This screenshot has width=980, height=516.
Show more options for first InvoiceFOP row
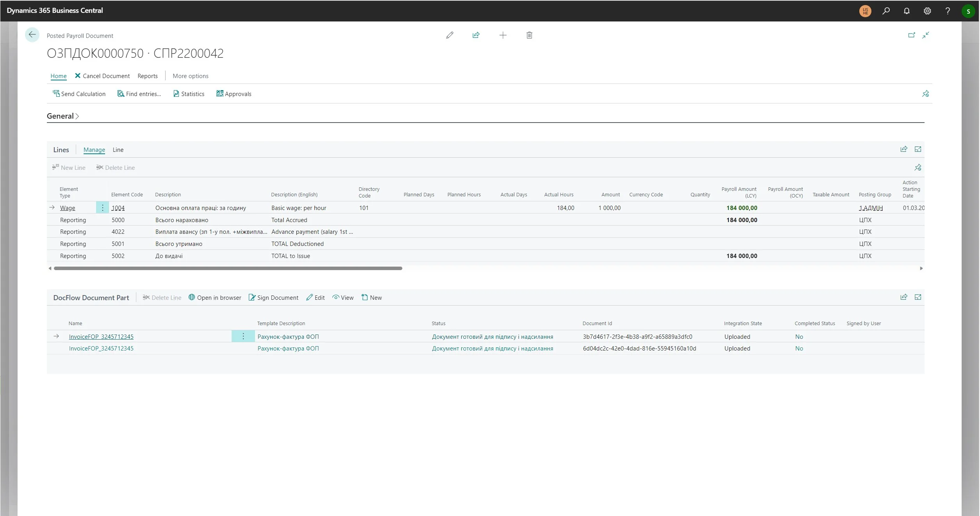[243, 336]
